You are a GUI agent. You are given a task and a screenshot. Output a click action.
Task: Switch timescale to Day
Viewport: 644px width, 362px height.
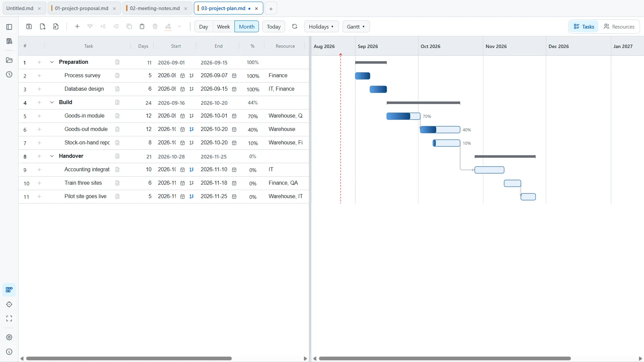(203, 27)
